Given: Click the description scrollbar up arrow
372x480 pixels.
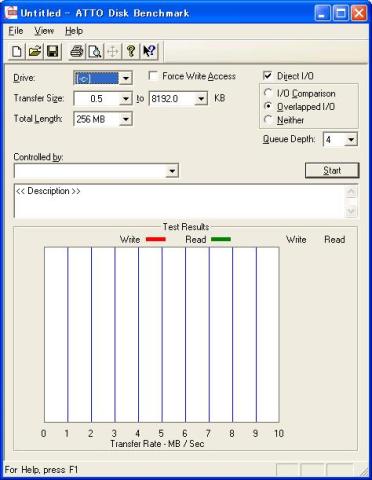Looking at the screenshot, I should 351,191.
